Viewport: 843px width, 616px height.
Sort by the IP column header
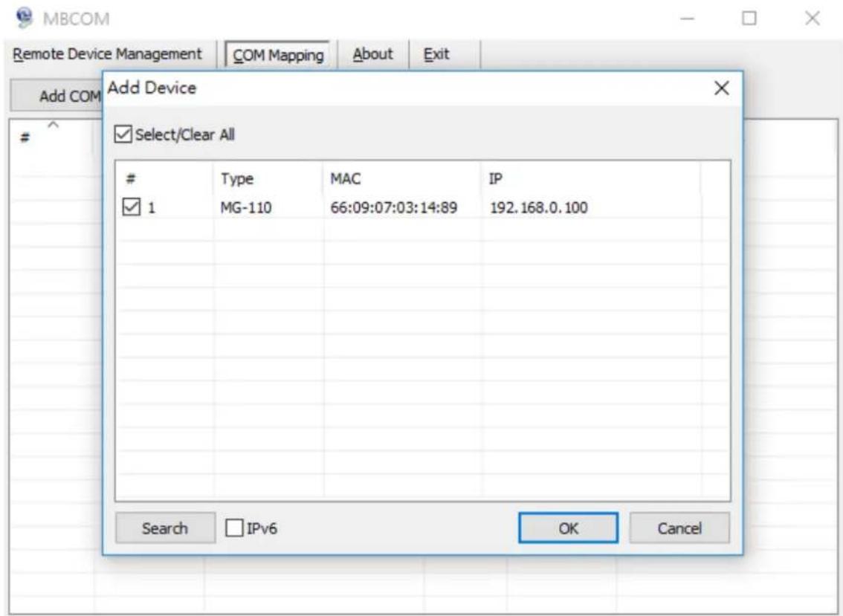[591, 178]
